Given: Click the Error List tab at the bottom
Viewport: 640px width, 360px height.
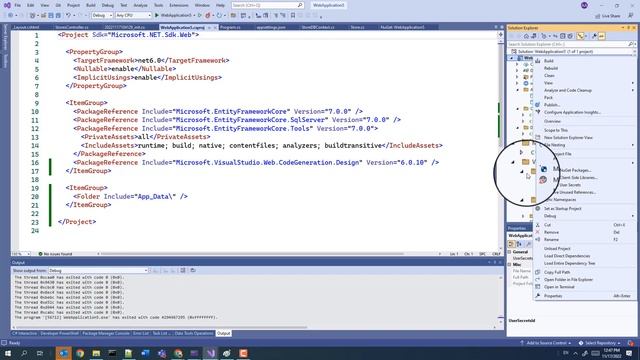Looking at the screenshot, I should coord(141,333).
